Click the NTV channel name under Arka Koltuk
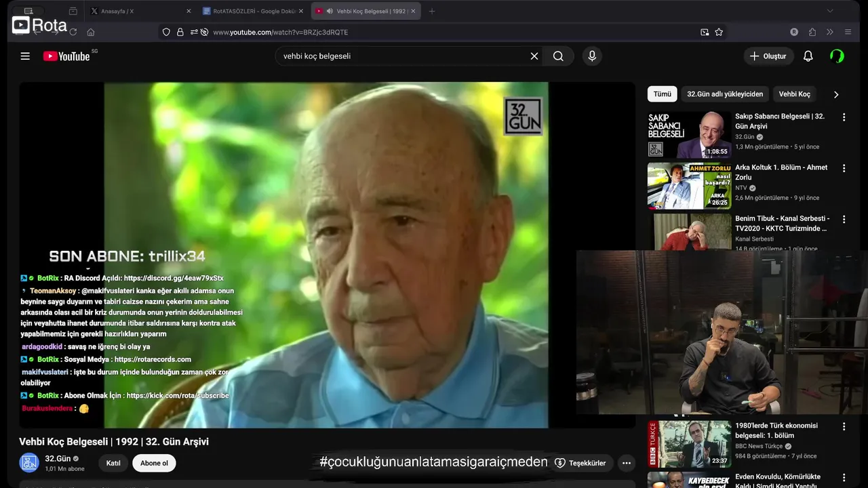This screenshot has height=488, width=868. (741, 188)
